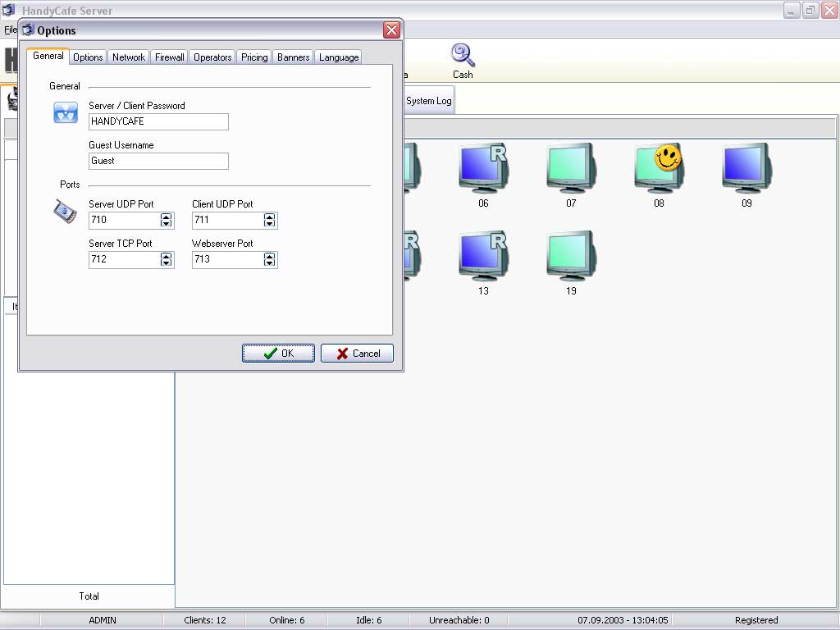Decrease the Server UDP Port value
Viewport: 840px width, 630px height.
[166, 223]
